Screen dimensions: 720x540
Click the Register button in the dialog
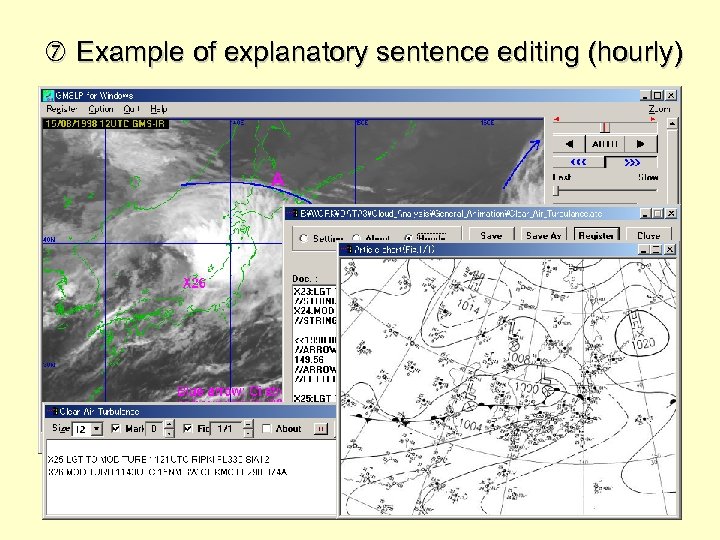[x=596, y=236]
